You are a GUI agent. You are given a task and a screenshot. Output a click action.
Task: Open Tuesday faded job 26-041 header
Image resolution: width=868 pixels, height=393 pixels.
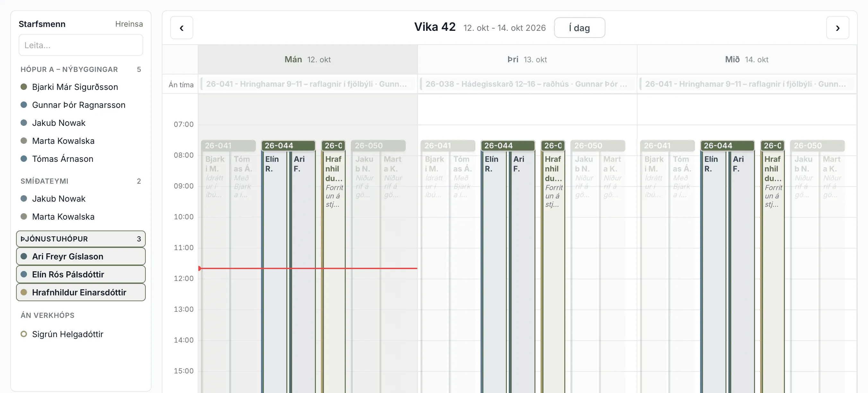(x=448, y=145)
